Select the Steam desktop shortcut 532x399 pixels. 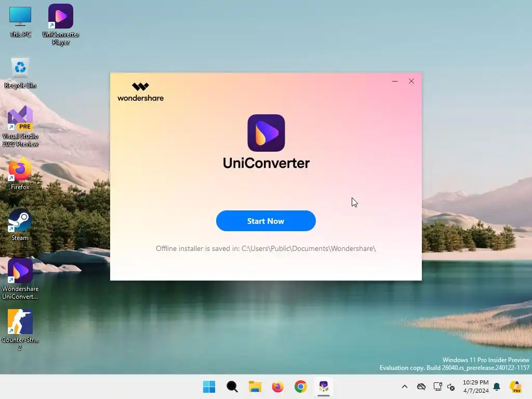coord(20,224)
